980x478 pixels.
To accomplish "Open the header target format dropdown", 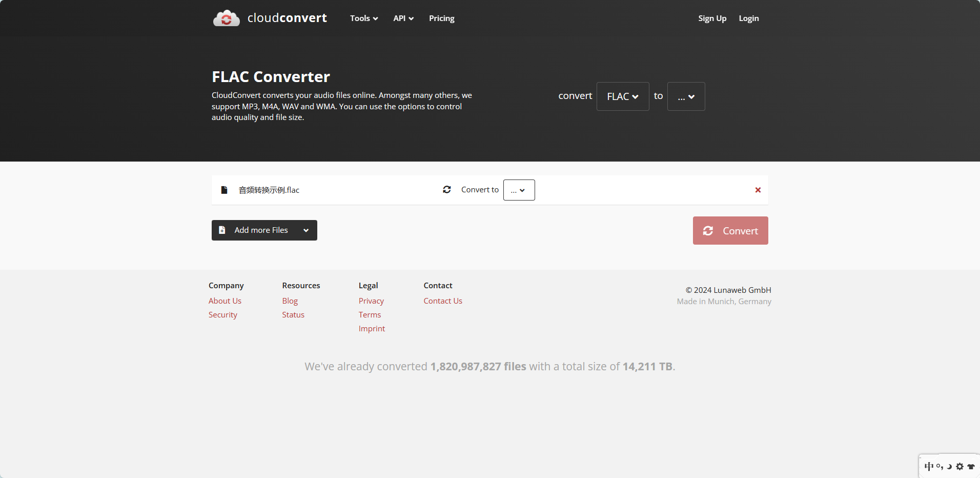I will pos(686,96).
